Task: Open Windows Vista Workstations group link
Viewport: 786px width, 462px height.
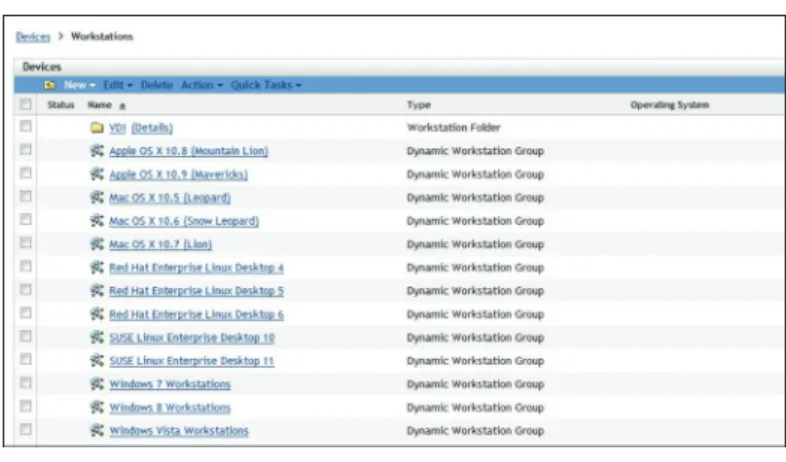Action: pyautogui.click(x=179, y=430)
